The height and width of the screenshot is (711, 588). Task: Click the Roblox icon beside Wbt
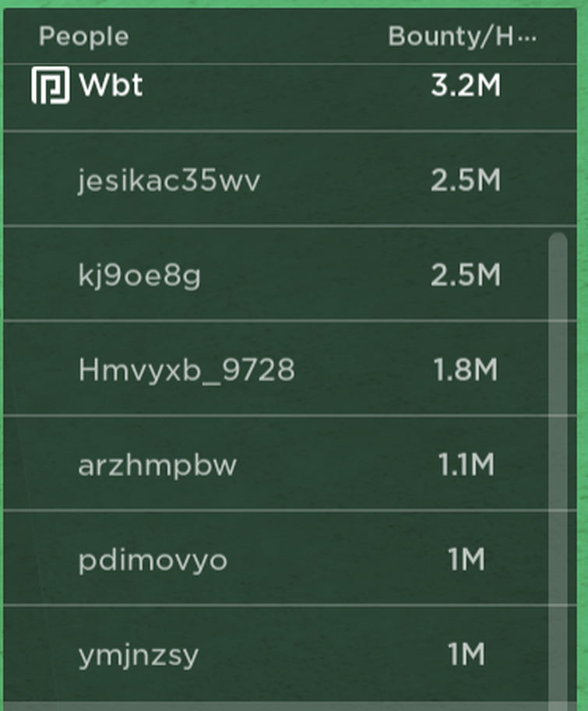(x=51, y=85)
